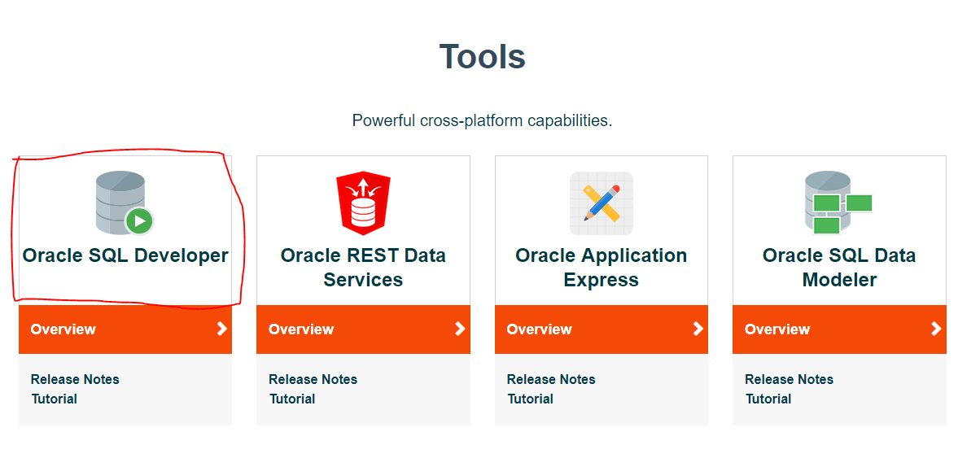Click the Oracle Application Express title
980x471 pixels.
coord(602,268)
